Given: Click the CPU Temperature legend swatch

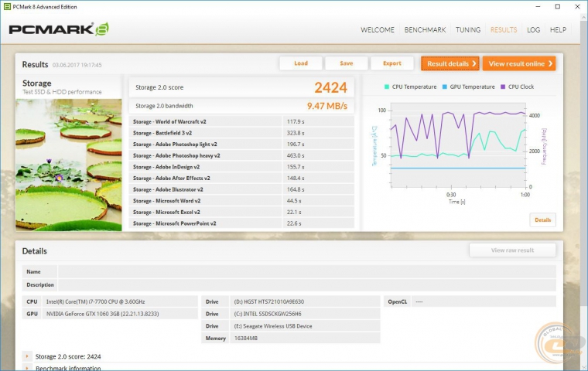Looking at the screenshot, I should tap(387, 87).
